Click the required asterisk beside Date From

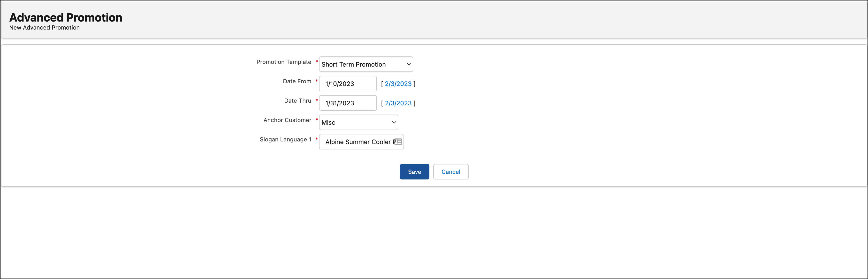click(316, 81)
